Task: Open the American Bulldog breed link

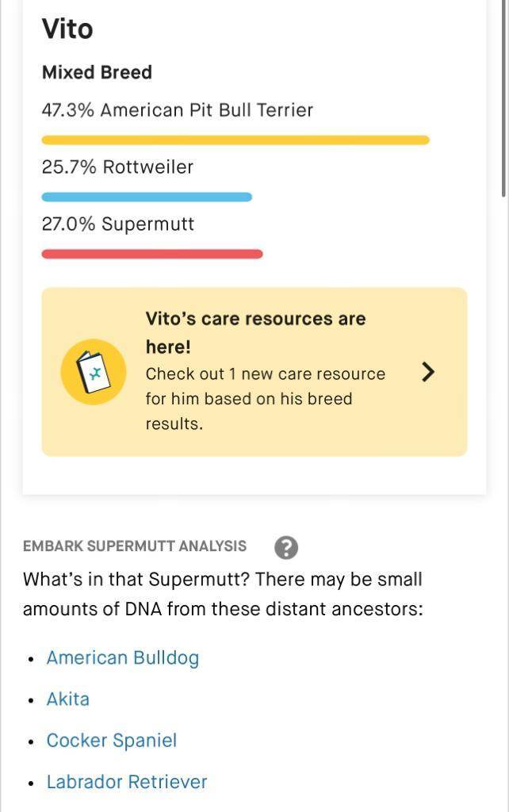Action: pos(122,657)
